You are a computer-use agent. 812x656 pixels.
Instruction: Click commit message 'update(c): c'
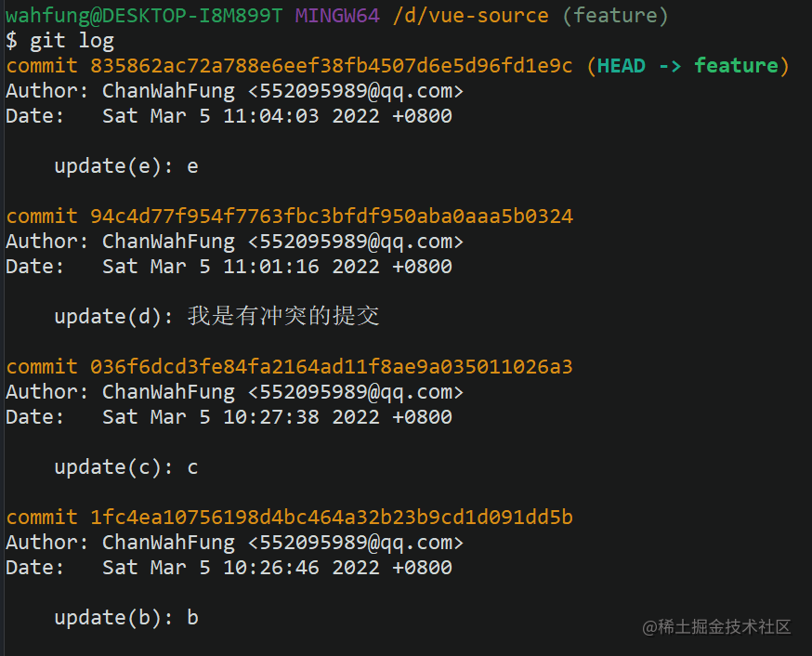click(x=126, y=467)
